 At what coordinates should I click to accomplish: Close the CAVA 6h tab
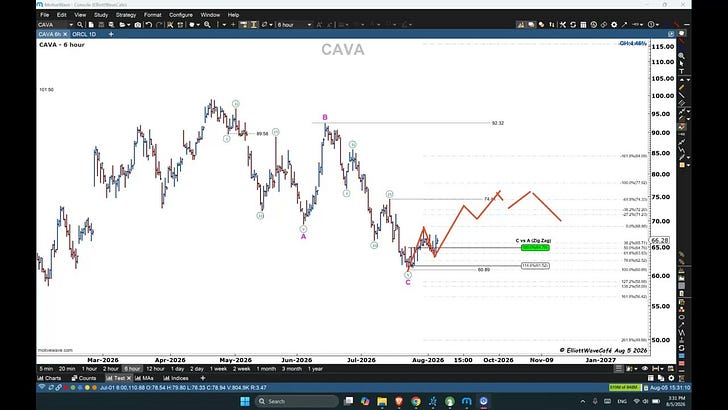(65, 34)
